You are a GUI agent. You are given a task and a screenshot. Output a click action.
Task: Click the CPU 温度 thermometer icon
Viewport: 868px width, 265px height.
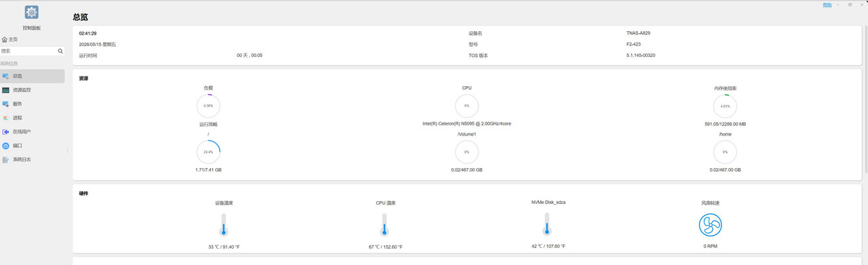click(x=385, y=224)
